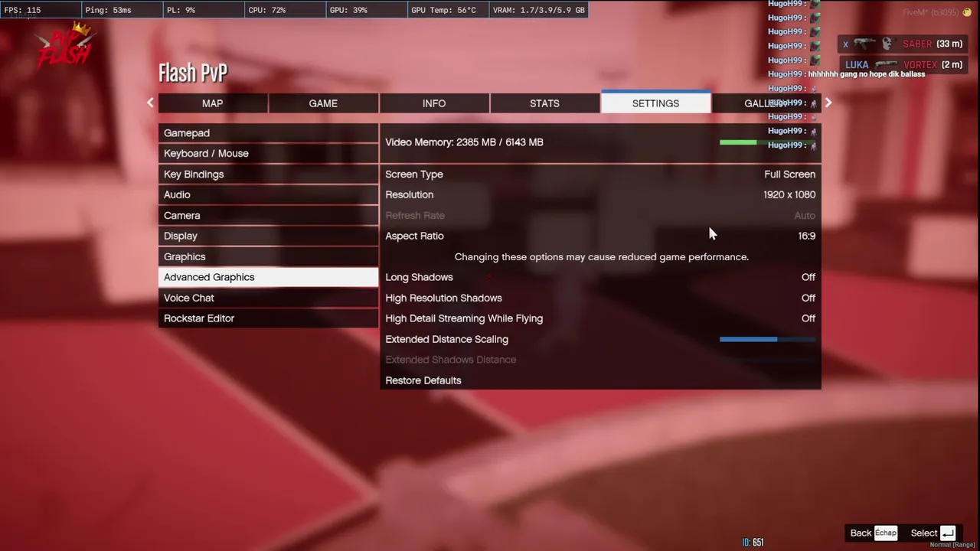This screenshot has width=980, height=551.
Task: Open Key Bindings settings
Action: pyautogui.click(x=268, y=174)
